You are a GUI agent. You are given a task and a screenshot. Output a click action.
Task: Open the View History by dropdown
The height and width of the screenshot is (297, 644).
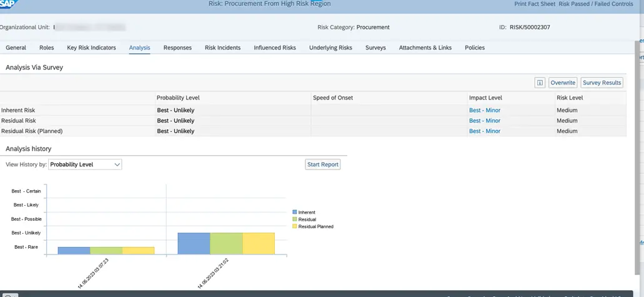coord(85,164)
